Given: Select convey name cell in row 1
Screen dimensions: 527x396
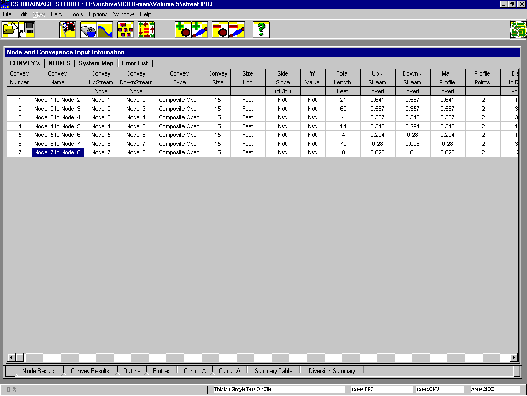Looking at the screenshot, I should pyautogui.click(x=58, y=100).
